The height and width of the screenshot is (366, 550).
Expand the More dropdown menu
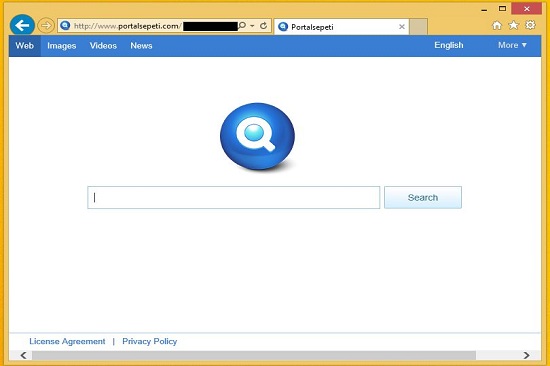click(x=512, y=45)
